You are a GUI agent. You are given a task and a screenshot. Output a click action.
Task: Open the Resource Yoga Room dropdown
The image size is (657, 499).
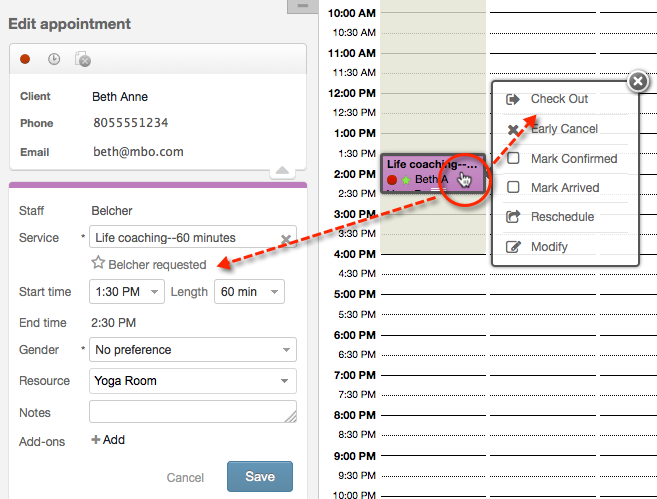pyautogui.click(x=193, y=381)
